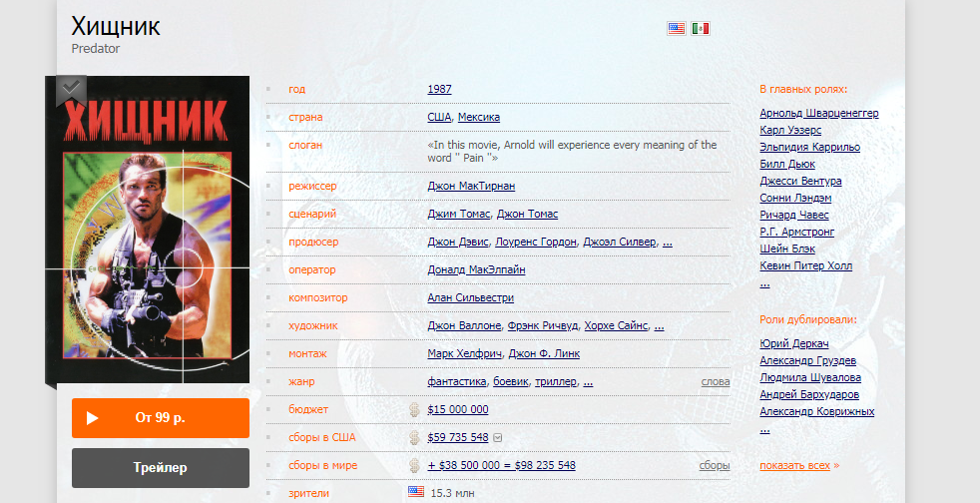Click the показать всех link
Image resolution: width=980 pixels, height=503 pixels.
click(x=795, y=465)
